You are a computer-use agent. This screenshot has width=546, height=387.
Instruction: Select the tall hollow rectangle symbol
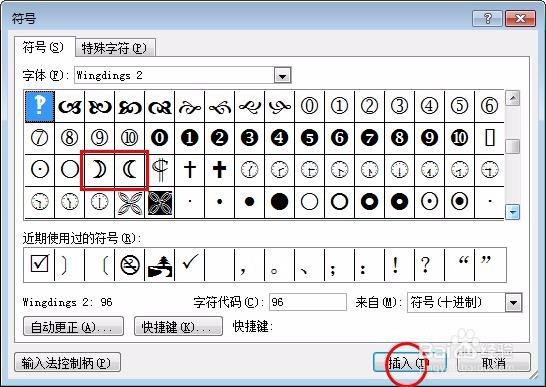click(x=489, y=138)
